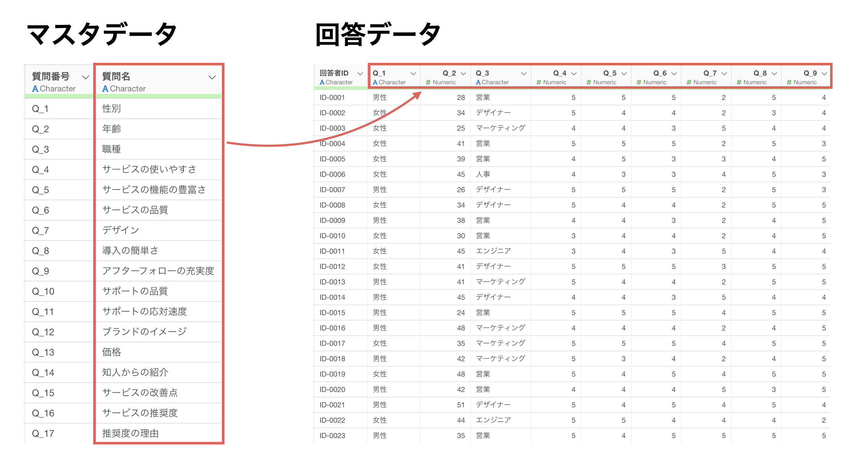This screenshot has width=868, height=465.
Task: Select the Q_5 column header
Action: click(609, 73)
